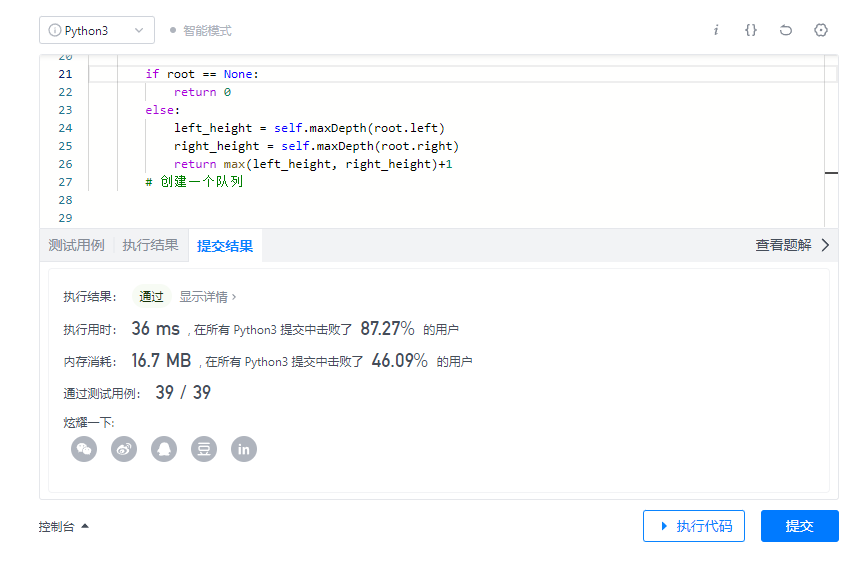The height and width of the screenshot is (562, 856).
Task: Place cursor on line 21 'if root == None:'
Action: click(202, 74)
